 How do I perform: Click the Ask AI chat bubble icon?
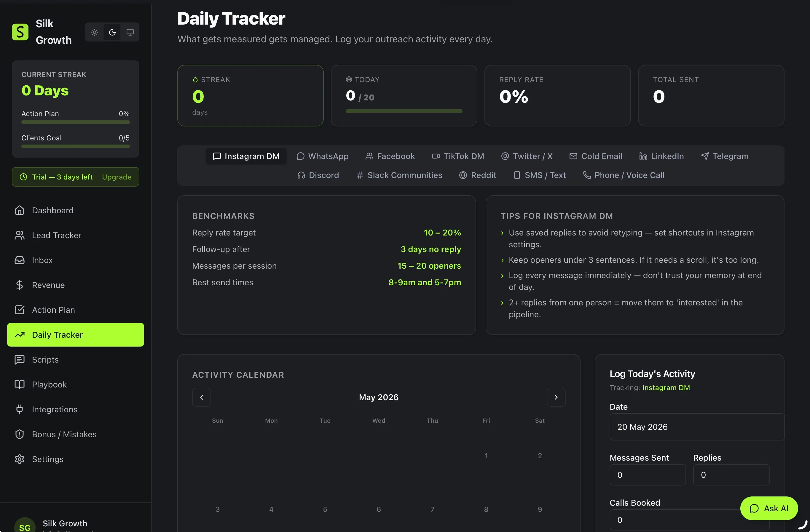[754, 508]
